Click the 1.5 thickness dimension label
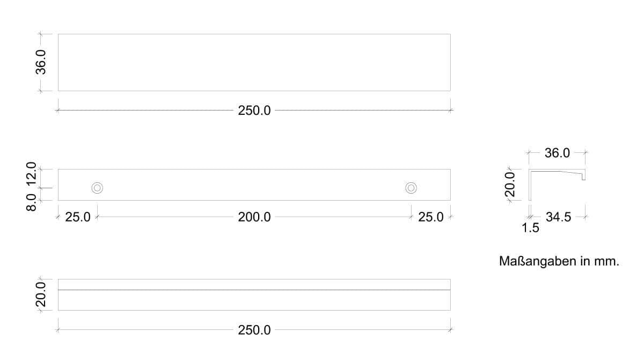 click(x=530, y=229)
